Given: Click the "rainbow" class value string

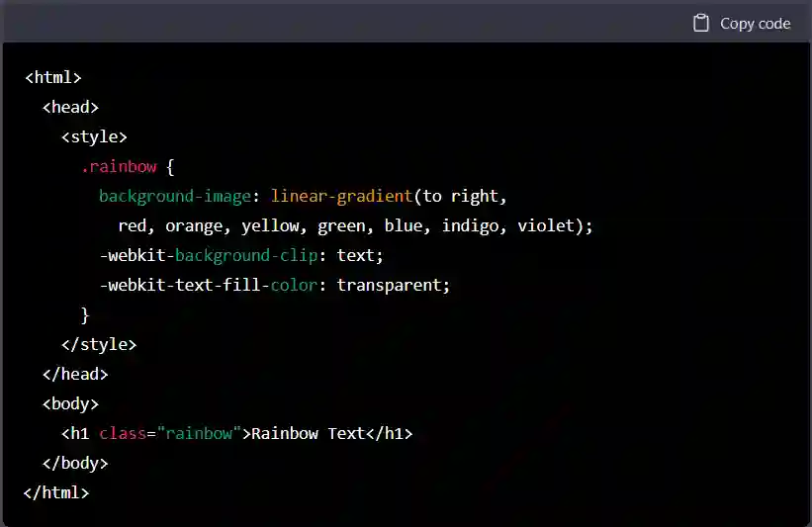Looking at the screenshot, I should (x=199, y=434).
